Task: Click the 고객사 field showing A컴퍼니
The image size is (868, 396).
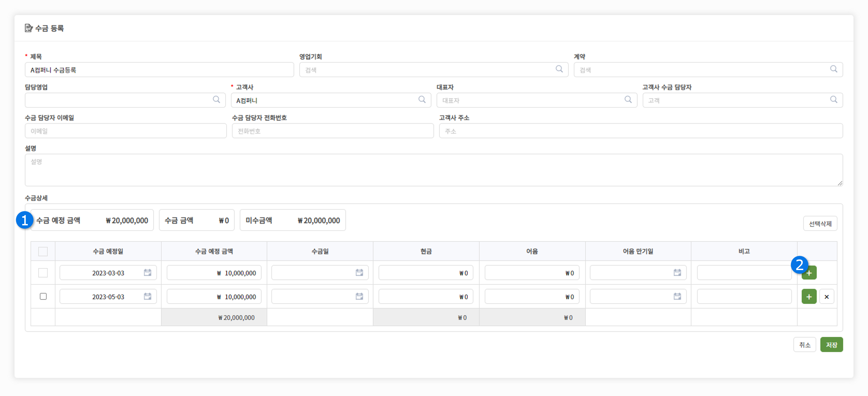Action: coord(331,100)
